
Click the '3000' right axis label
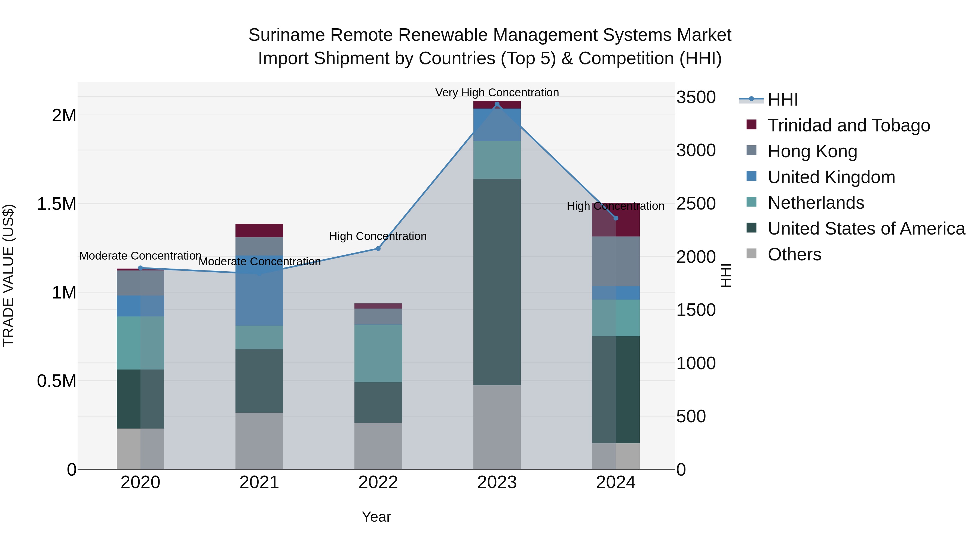696,150
